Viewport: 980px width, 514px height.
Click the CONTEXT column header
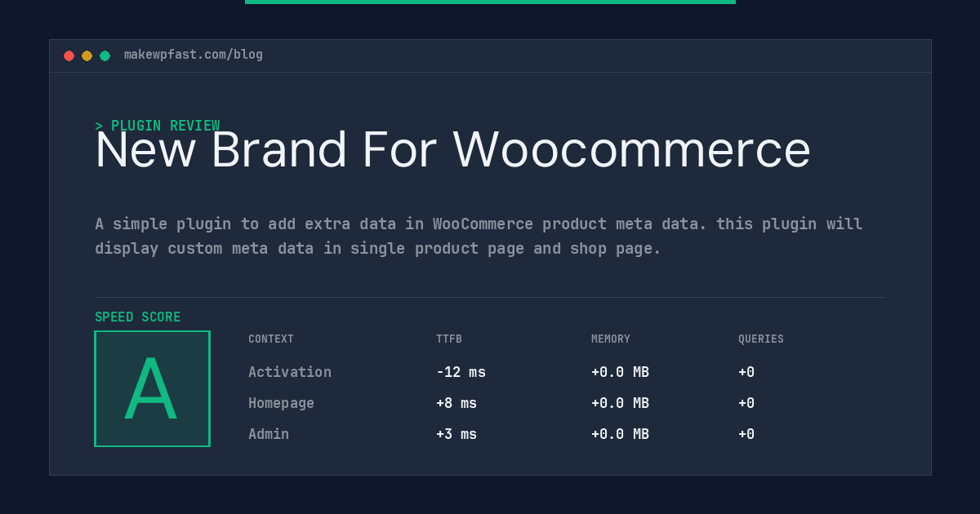(271, 339)
